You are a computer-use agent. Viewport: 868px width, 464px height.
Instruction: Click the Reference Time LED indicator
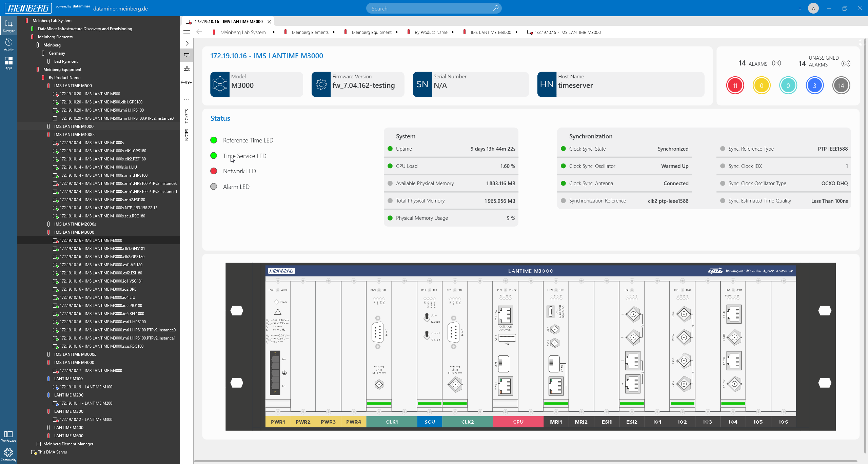point(214,140)
